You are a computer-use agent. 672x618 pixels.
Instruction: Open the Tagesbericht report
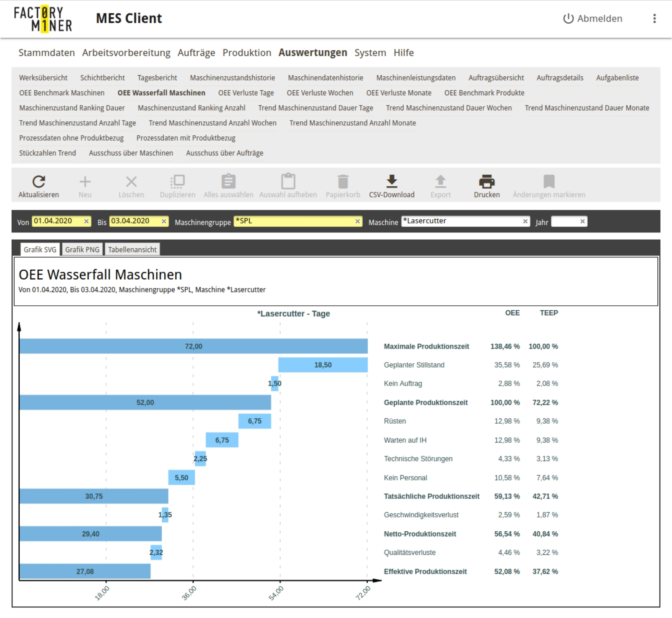tap(157, 78)
